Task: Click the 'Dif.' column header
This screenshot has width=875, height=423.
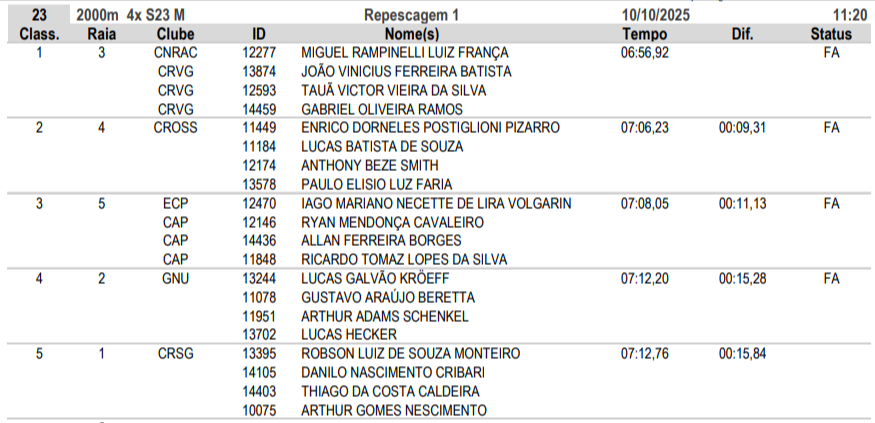Action: pyautogui.click(x=741, y=34)
